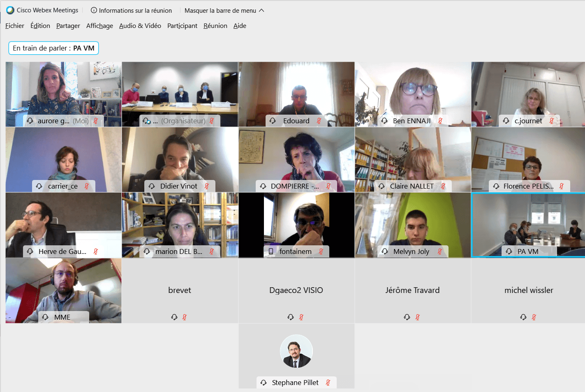This screenshot has height=392, width=585.
Task: Toggle muted microphone on aurore g... (Moi)
Action: (95, 121)
